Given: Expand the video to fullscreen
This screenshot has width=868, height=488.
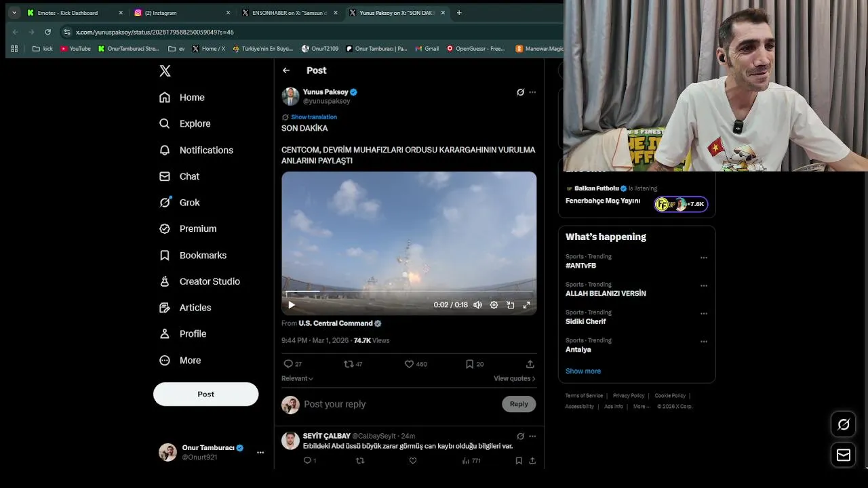Looking at the screenshot, I should [x=526, y=305].
